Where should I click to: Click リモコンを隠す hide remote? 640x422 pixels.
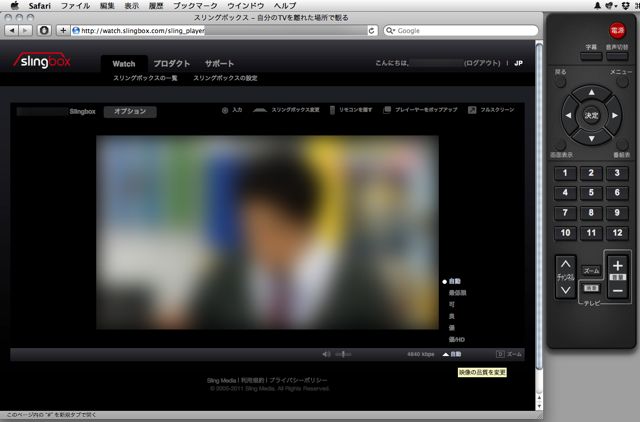(351, 110)
